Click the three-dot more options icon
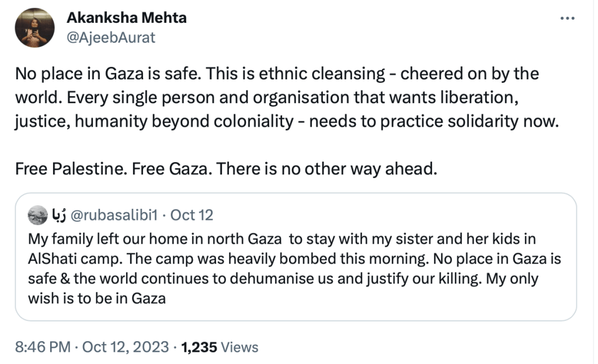The height and width of the screenshot is (364, 598). [567, 18]
